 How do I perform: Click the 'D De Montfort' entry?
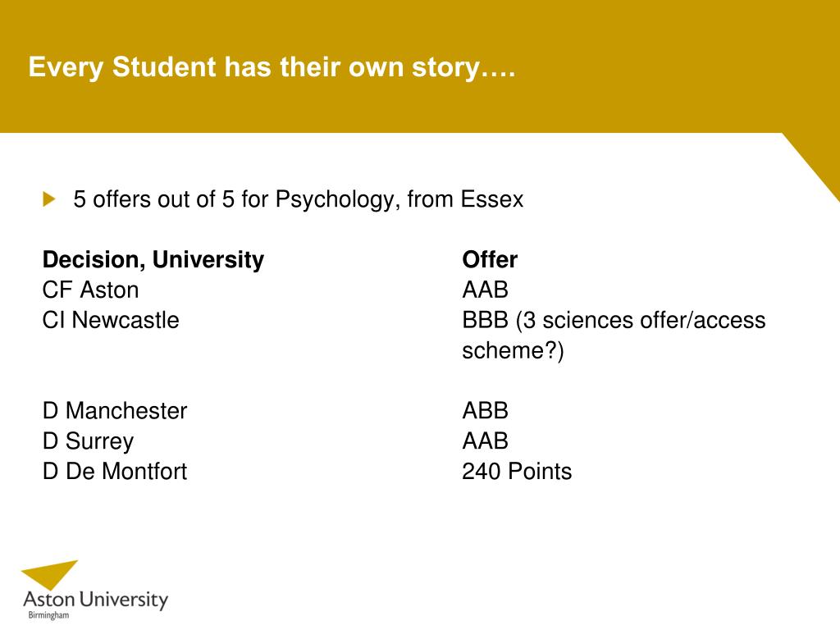pos(115,472)
